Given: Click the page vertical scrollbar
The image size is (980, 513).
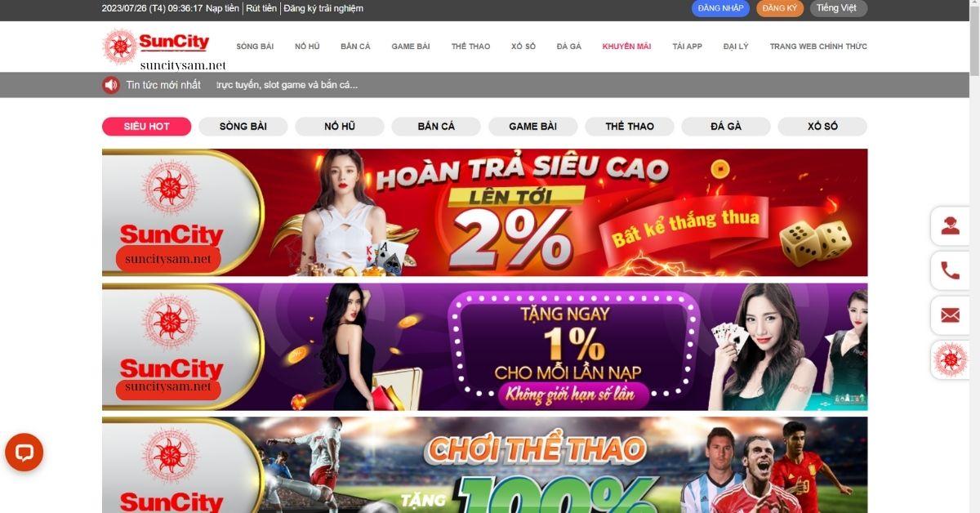Looking at the screenshot, I should (x=973, y=256).
